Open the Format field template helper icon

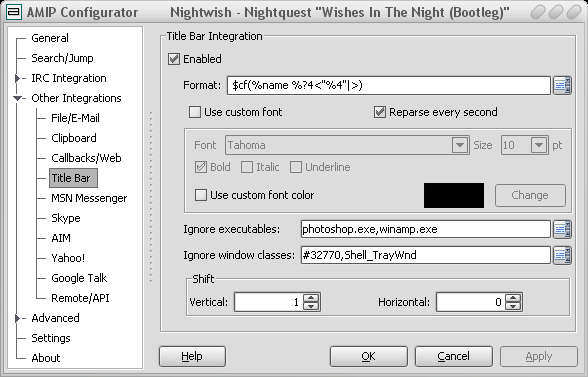click(x=562, y=86)
